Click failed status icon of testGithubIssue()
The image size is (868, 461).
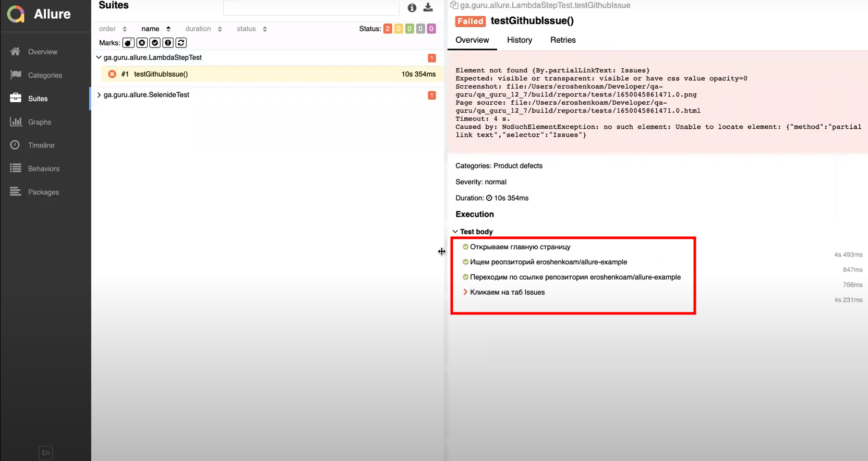pyautogui.click(x=112, y=74)
